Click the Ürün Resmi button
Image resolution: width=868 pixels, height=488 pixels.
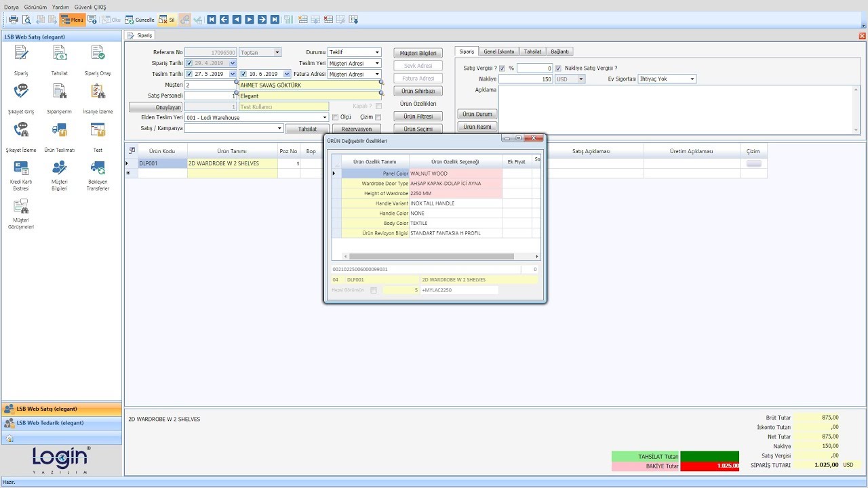tap(477, 127)
